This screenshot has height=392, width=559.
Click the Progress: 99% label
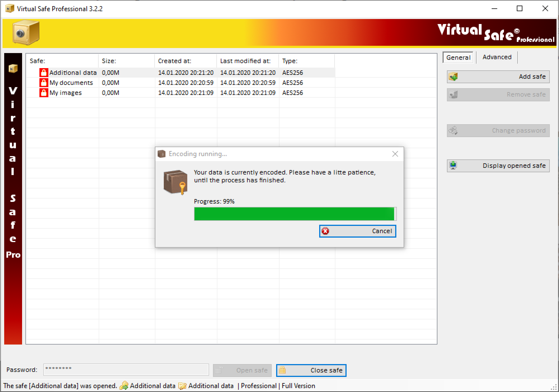click(214, 201)
